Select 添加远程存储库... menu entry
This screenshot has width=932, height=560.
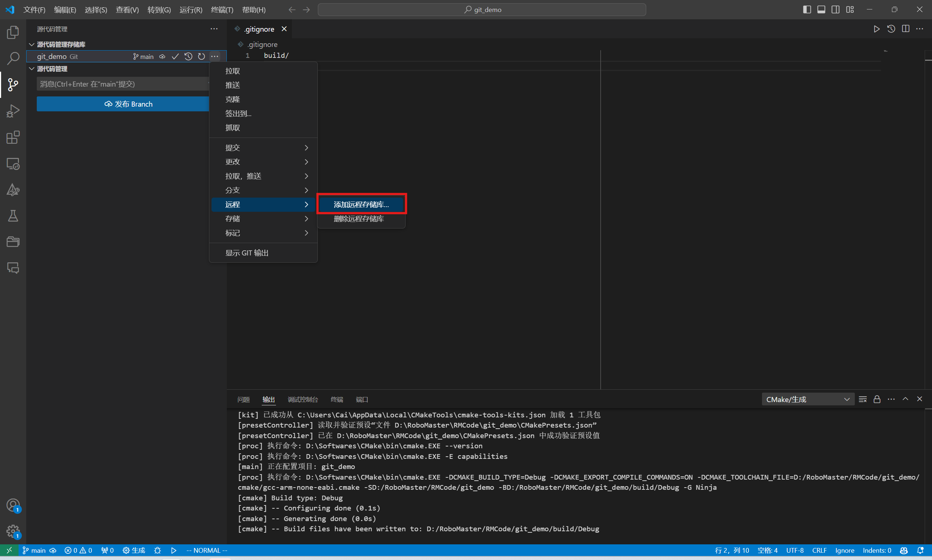(x=361, y=204)
